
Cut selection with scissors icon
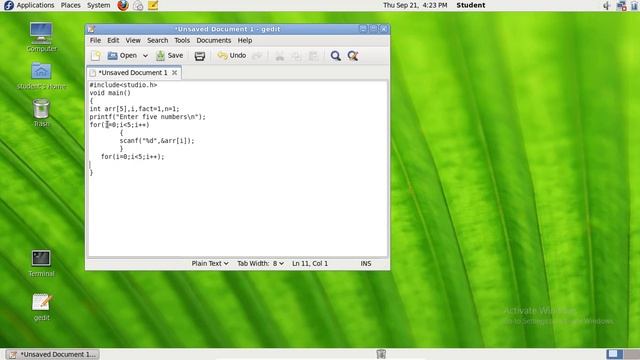click(x=280, y=56)
